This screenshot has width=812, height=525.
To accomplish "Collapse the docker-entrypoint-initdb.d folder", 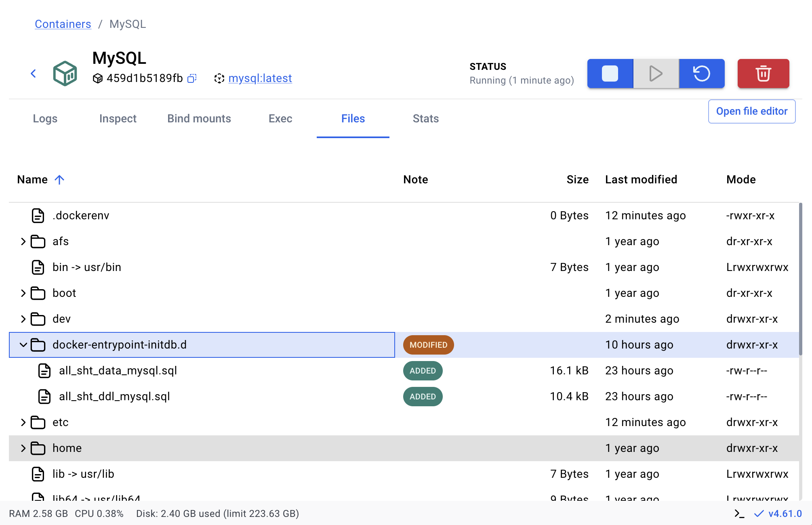I will coord(23,345).
